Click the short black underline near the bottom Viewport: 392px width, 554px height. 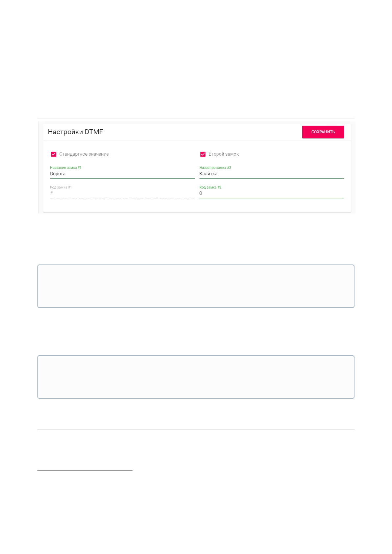click(x=85, y=470)
